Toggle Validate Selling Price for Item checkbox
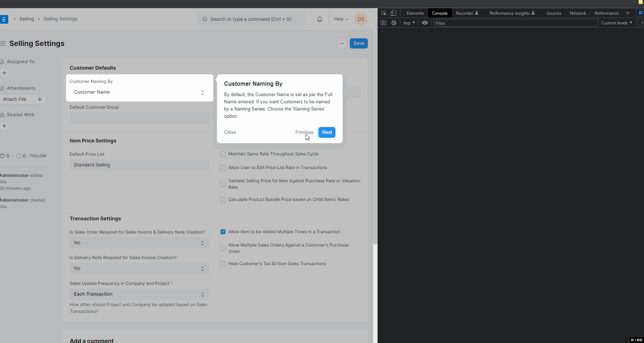This screenshot has height=343, width=644. tap(223, 184)
